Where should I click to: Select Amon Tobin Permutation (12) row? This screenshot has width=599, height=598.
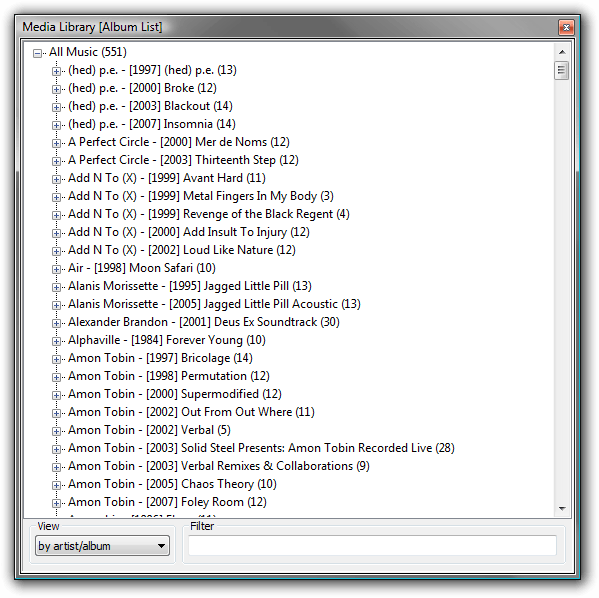coord(169,376)
